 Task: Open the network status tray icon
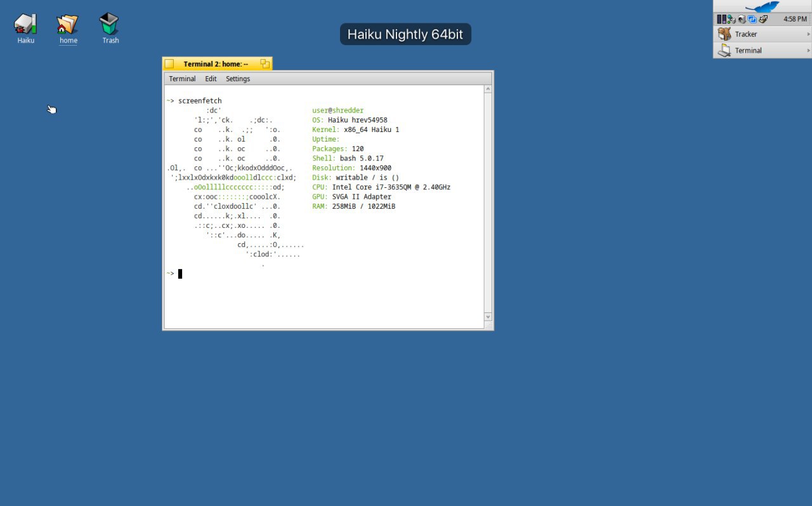click(731, 19)
